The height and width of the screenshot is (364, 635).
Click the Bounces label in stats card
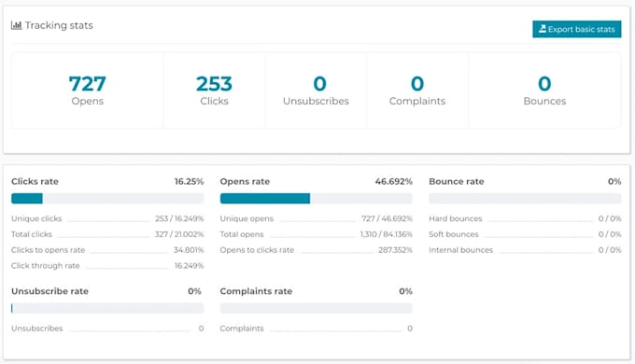(544, 101)
